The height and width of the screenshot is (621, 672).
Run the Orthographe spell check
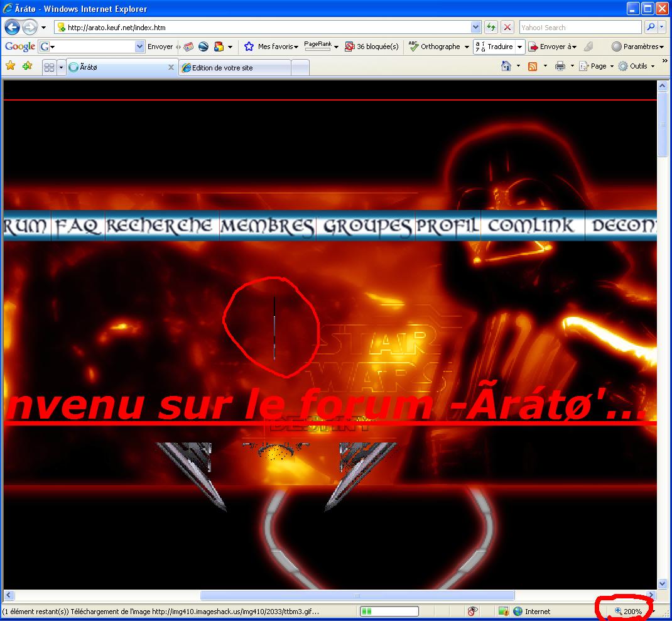[x=435, y=47]
